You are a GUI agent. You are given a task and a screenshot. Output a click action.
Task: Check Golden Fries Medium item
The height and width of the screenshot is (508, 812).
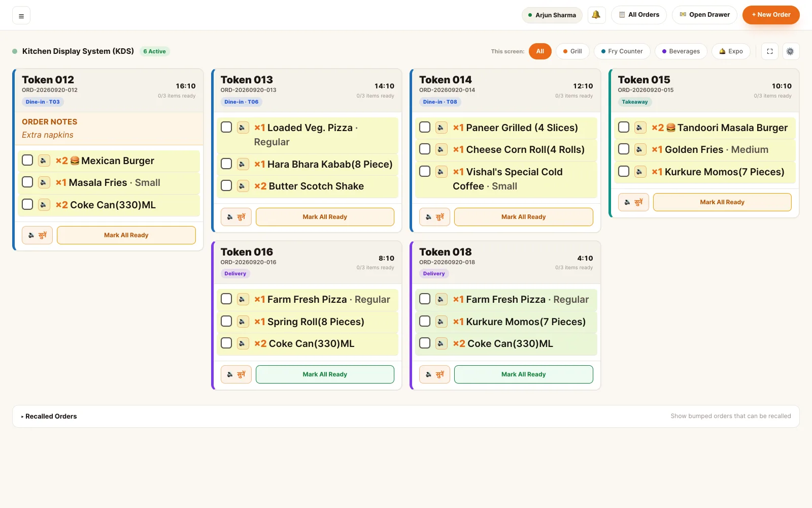coord(624,149)
